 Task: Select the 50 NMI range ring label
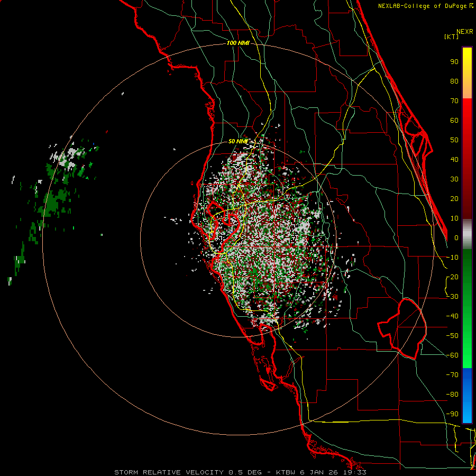[237, 141]
